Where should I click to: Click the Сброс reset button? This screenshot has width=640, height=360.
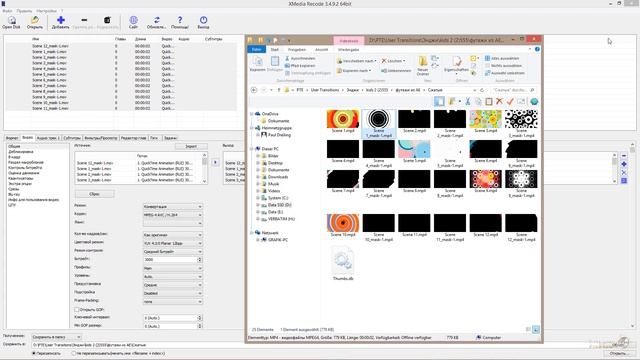[94, 194]
